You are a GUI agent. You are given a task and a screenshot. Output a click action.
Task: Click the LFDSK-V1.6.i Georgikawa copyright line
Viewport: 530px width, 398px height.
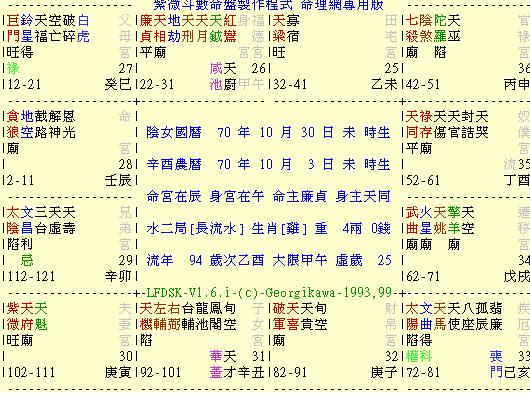tap(269, 292)
